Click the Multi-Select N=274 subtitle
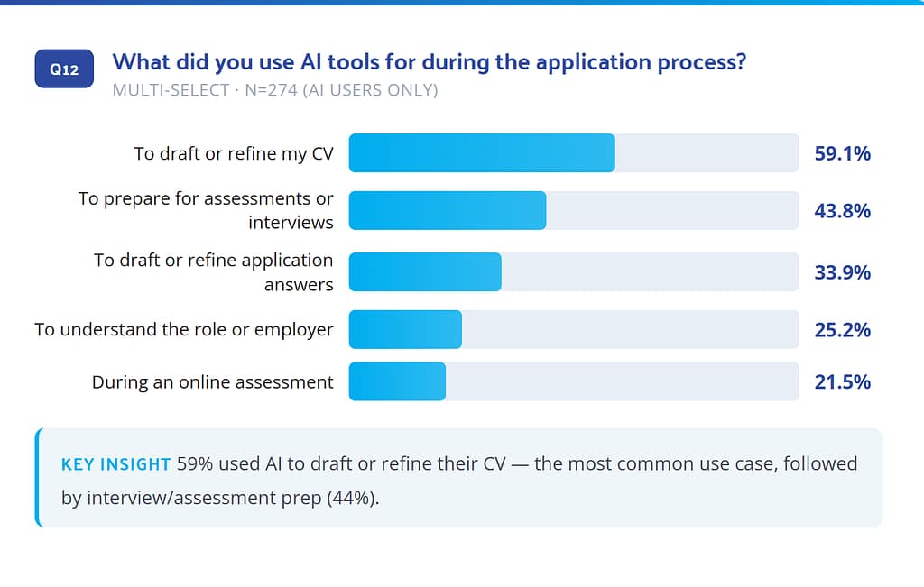924x587 pixels. pyautogui.click(x=274, y=90)
